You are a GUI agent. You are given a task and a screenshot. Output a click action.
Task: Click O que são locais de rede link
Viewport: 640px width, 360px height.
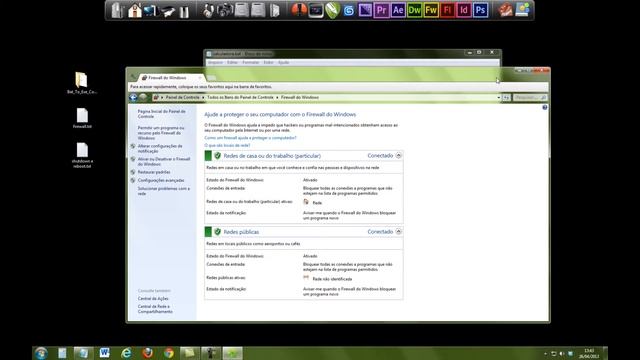point(227,145)
